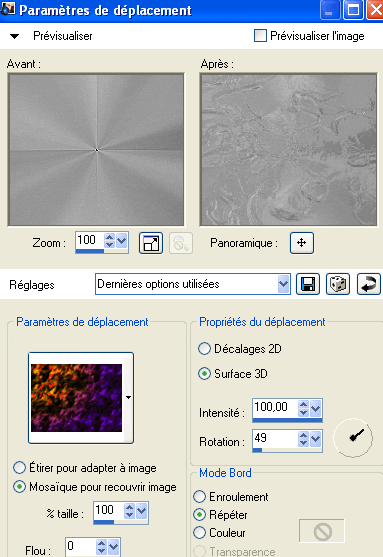Click the Rotation angle dial

[x=353, y=438]
